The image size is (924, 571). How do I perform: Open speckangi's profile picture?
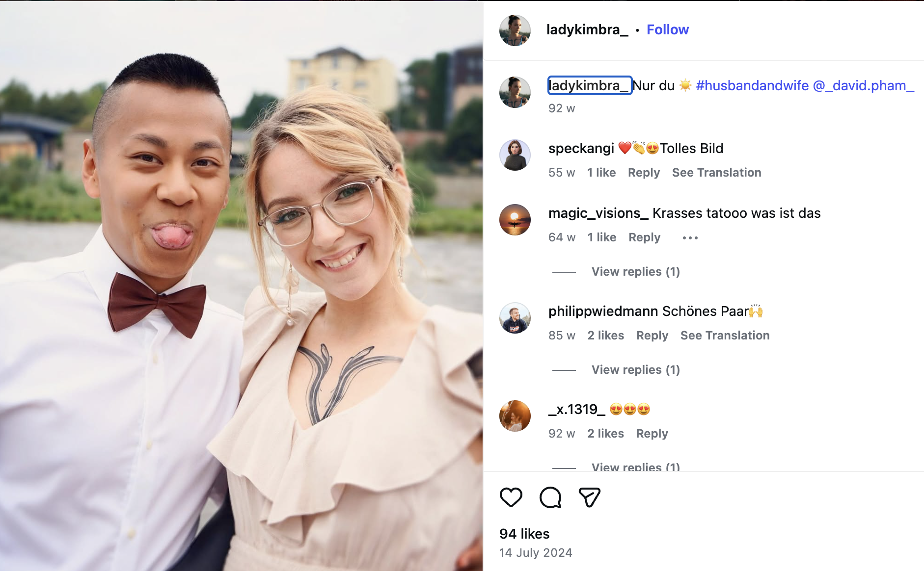coord(515,155)
